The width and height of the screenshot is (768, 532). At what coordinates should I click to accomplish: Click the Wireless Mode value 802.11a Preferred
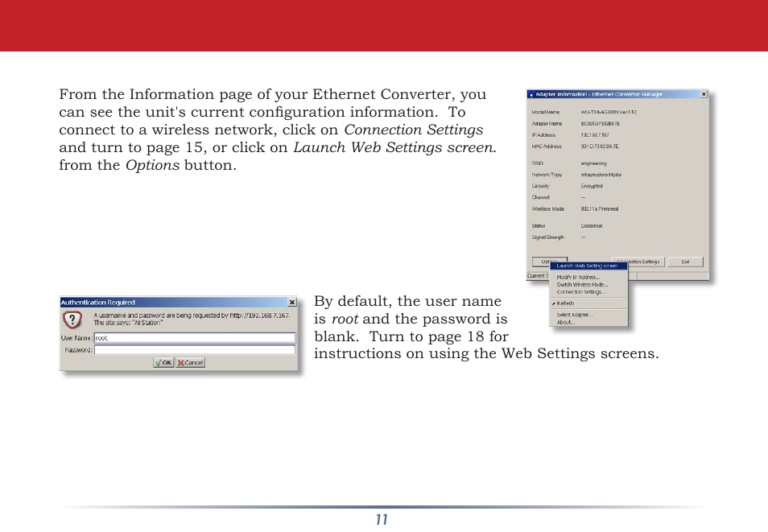600,208
